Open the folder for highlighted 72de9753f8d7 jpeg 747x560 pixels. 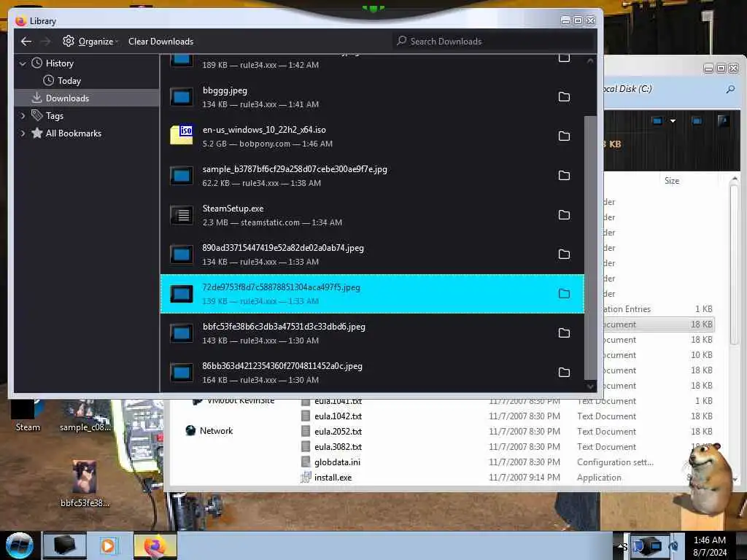[564, 293]
